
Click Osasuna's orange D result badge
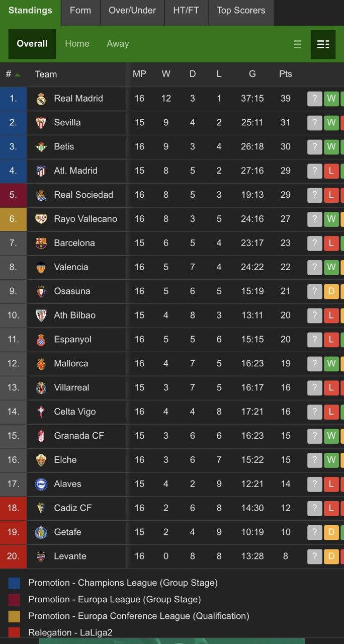(x=331, y=291)
